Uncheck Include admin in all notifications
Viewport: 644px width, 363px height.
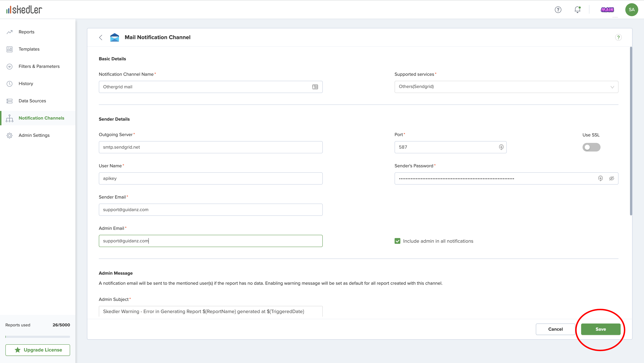point(397,241)
